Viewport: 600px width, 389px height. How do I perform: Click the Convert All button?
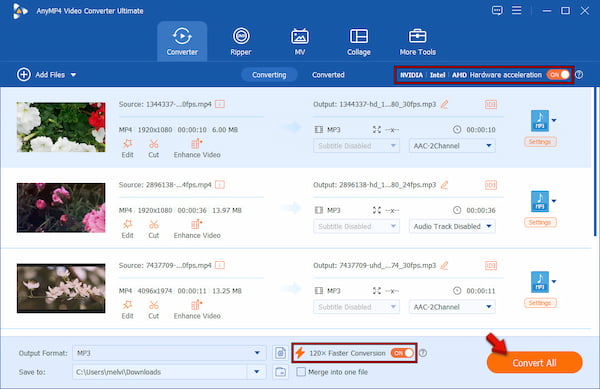[x=534, y=363]
